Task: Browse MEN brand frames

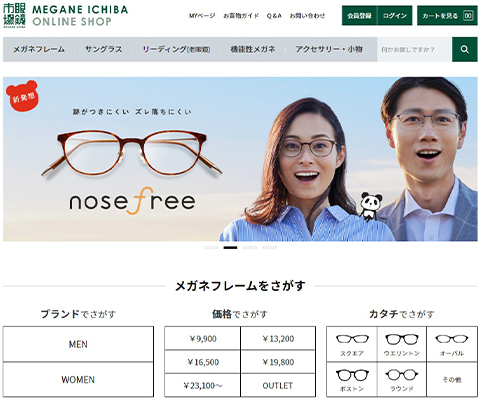Action: coord(78,344)
